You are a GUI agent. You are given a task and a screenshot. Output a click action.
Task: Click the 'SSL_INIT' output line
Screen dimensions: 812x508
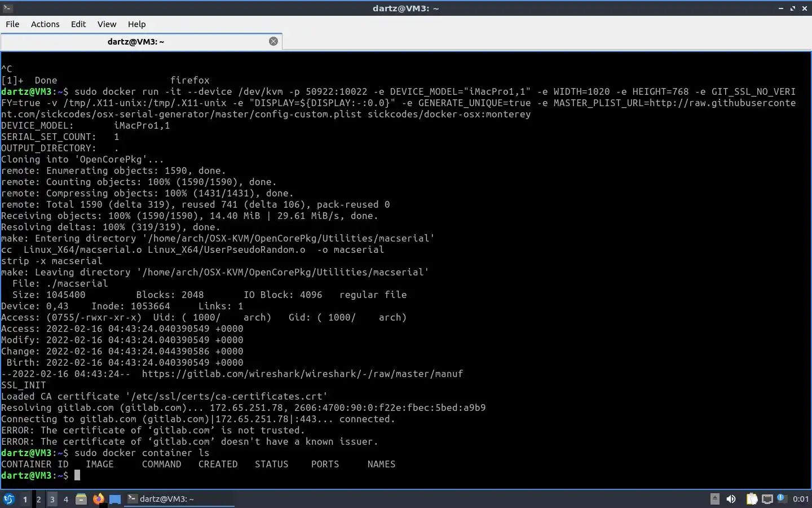point(24,385)
